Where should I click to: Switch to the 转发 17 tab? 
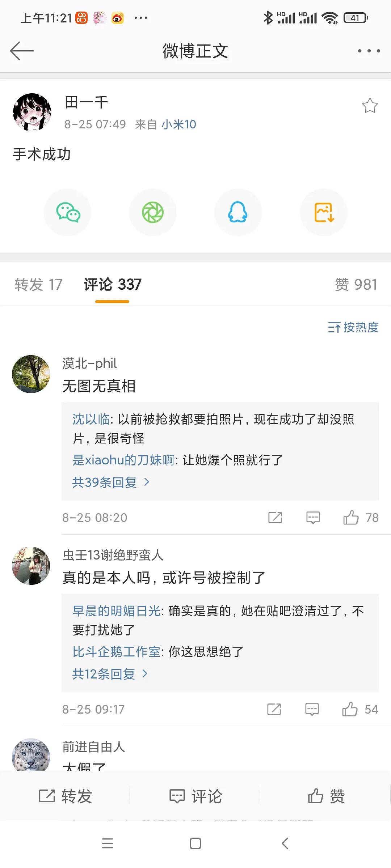pyautogui.click(x=38, y=285)
